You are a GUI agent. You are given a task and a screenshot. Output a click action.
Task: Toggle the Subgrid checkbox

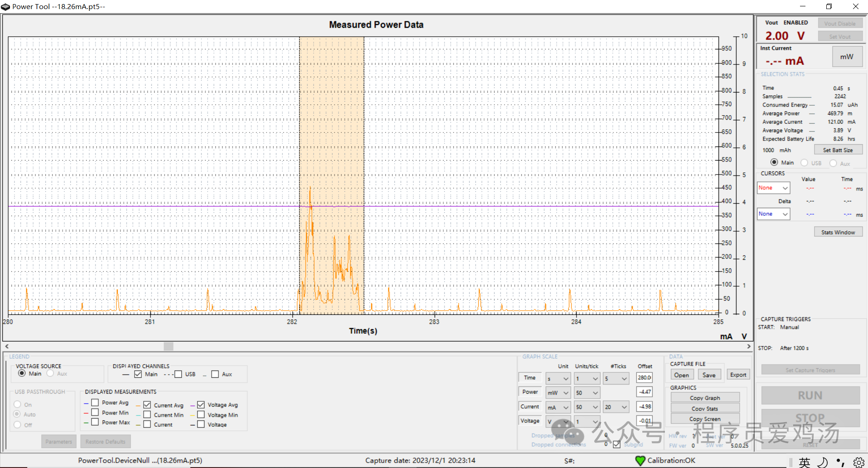[617, 444]
